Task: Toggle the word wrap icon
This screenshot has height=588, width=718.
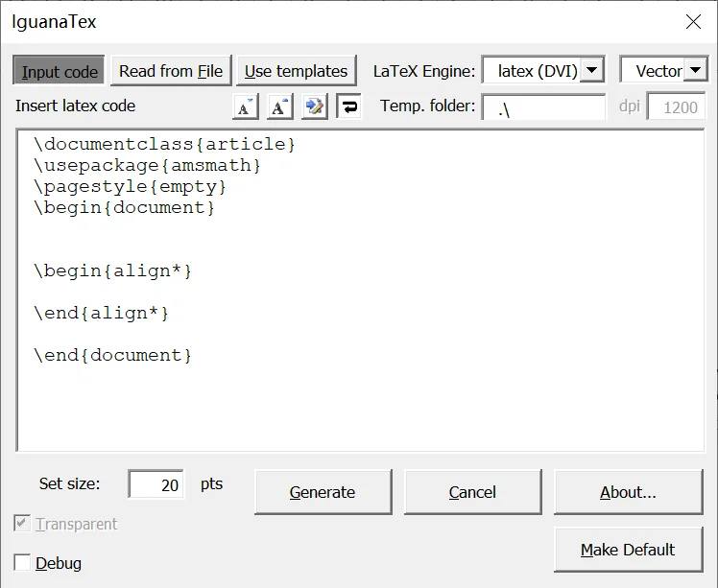Action: click(349, 106)
